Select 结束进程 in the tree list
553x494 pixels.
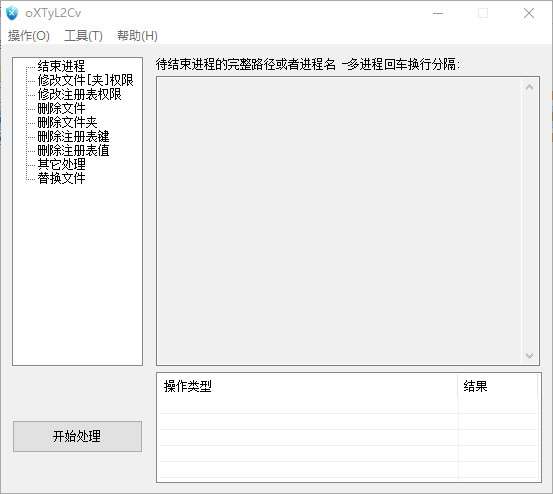(61, 66)
